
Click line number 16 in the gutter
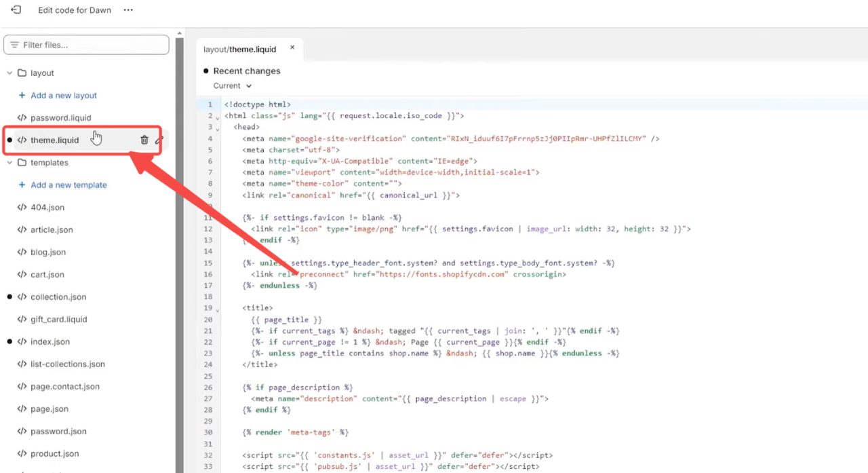[208, 274]
